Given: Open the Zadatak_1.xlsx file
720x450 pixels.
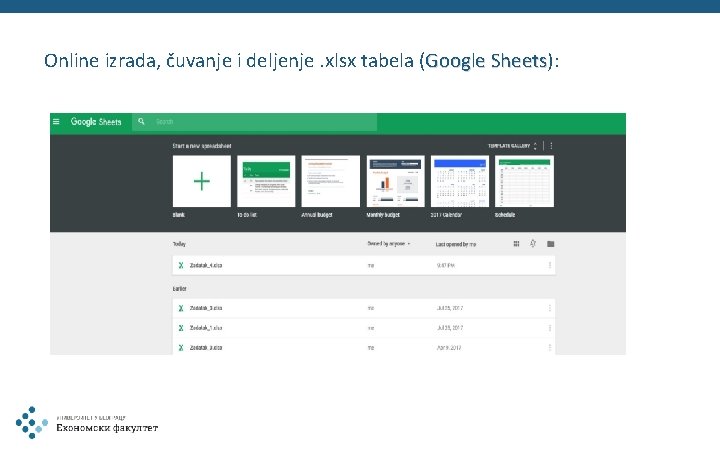Looking at the screenshot, I should pos(364,328).
